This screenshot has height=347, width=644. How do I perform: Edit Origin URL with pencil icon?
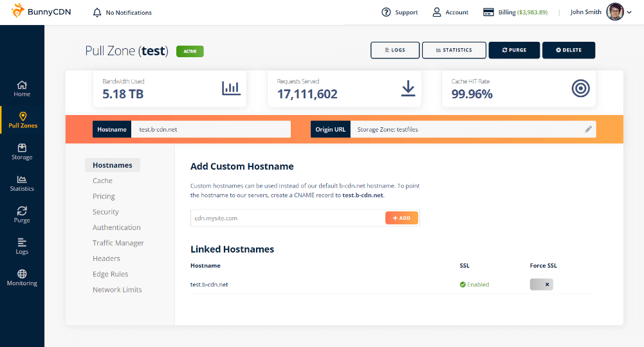point(588,129)
